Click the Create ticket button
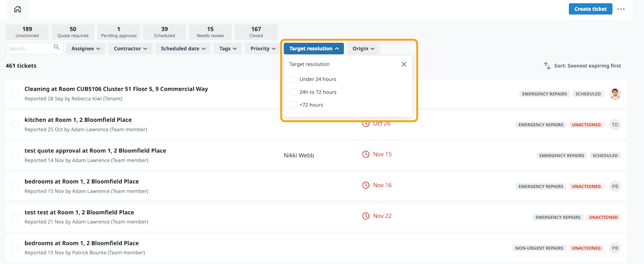The height and width of the screenshot is (264, 644). (590, 9)
